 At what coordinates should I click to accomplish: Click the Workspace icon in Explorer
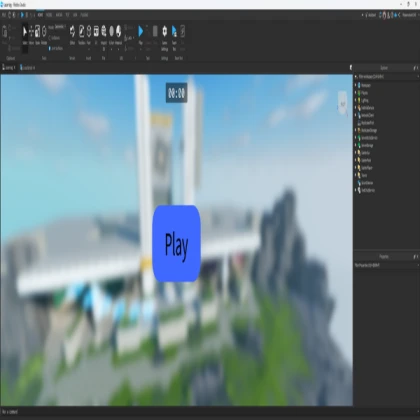[359, 85]
